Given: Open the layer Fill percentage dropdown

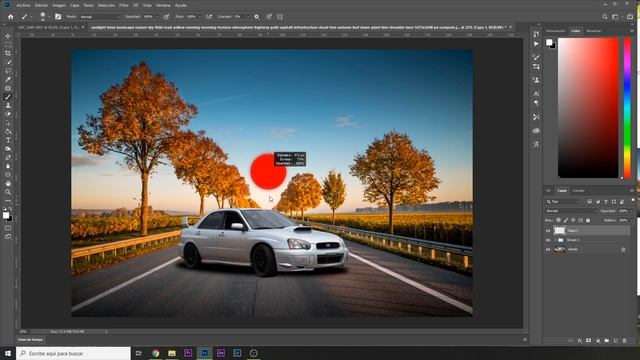Looking at the screenshot, I should [x=632, y=220].
